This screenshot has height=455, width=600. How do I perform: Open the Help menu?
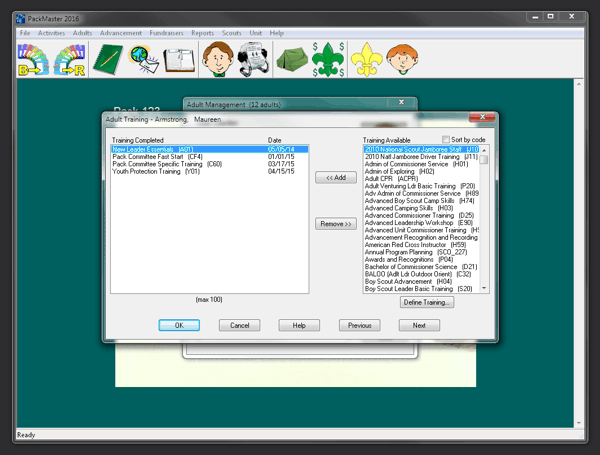coord(276,33)
